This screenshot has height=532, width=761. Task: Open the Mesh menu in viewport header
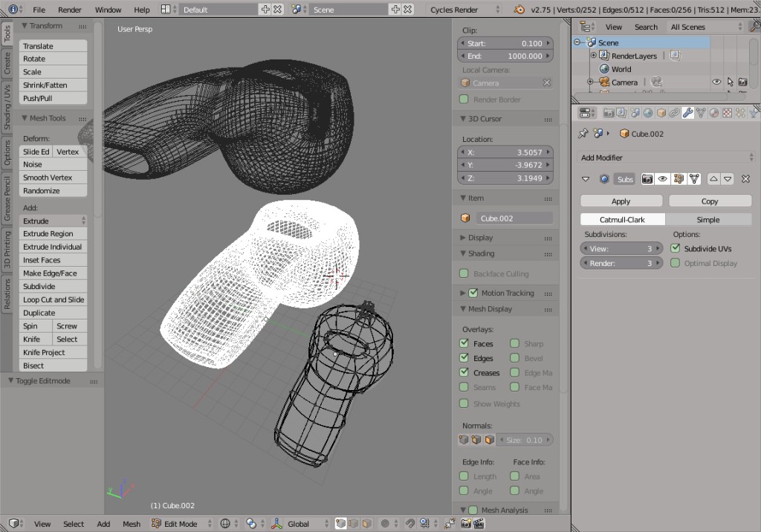pos(132,523)
